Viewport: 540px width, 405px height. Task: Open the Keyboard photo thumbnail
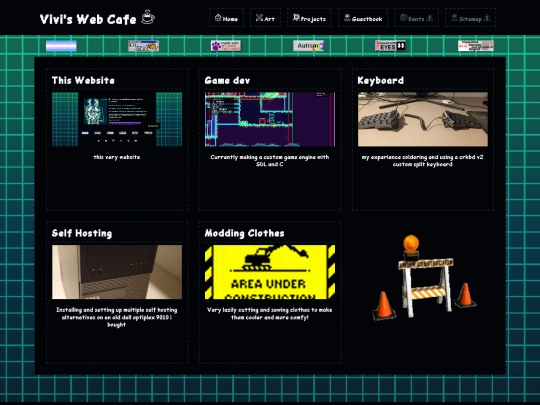[423, 119]
